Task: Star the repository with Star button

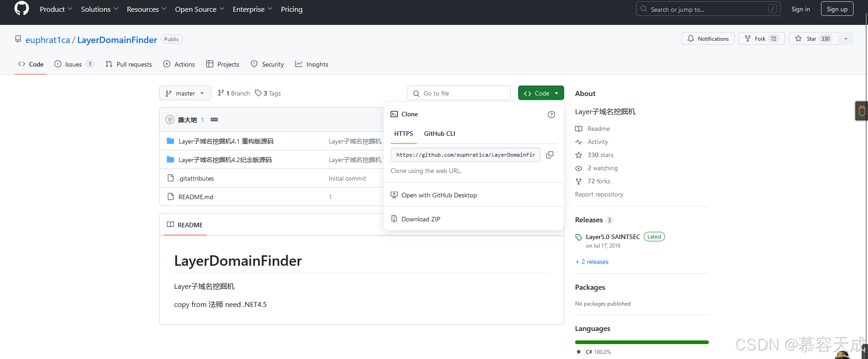Action: (814, 39)
